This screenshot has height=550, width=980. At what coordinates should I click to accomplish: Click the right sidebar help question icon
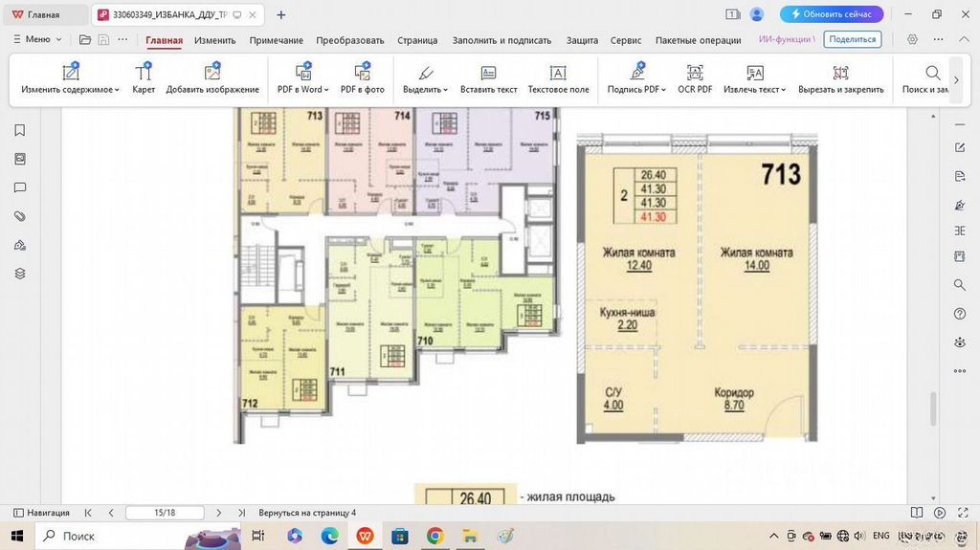(x=960, y=314)
